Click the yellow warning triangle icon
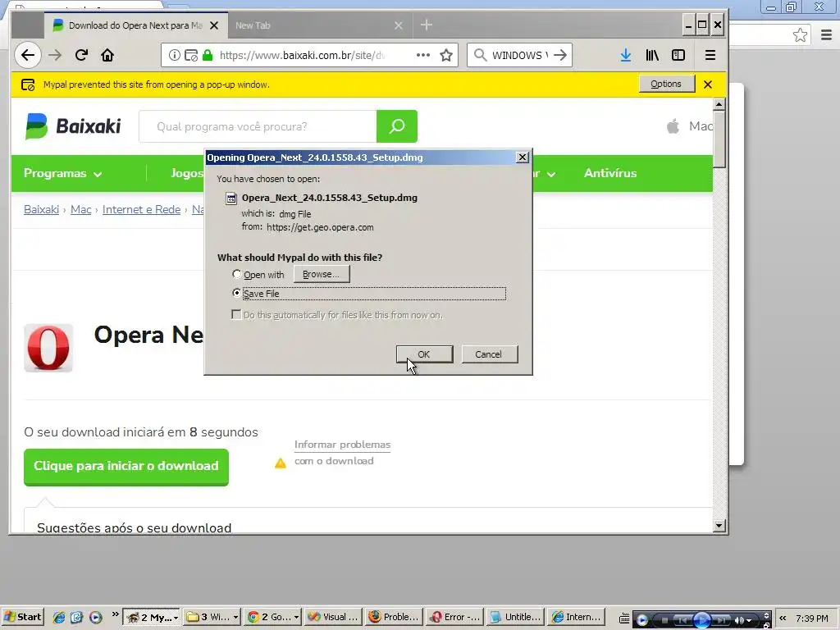840x630 pixels. (x=281, y=463)
